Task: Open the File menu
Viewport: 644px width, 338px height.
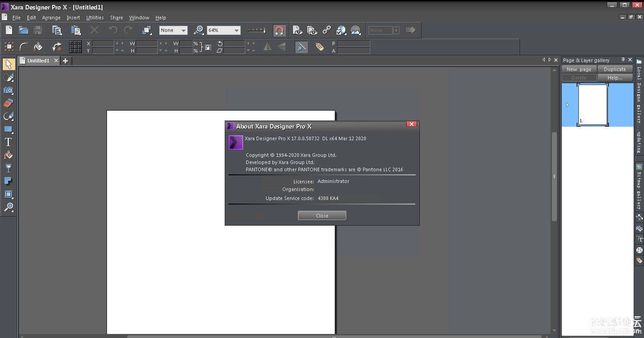Action: tap(17, 18)
